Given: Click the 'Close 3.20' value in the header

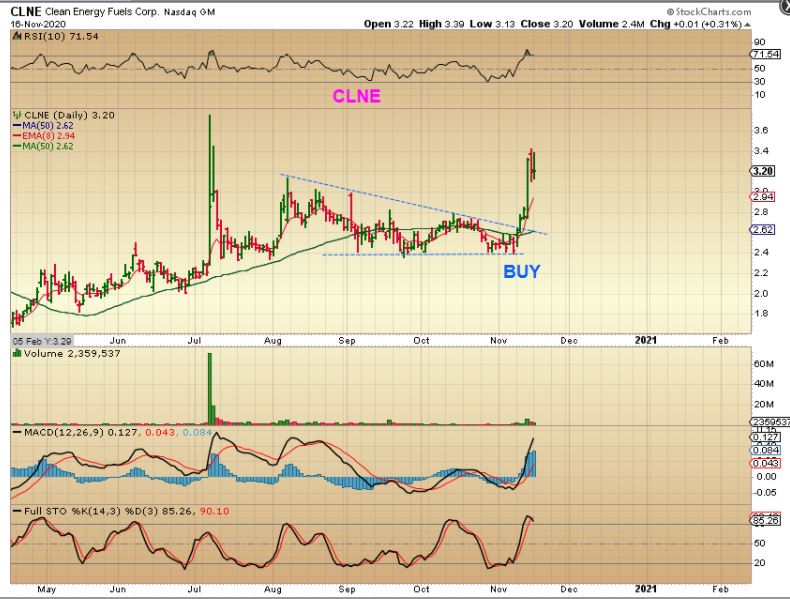Looking at the screenshot, I should point(547,24).
